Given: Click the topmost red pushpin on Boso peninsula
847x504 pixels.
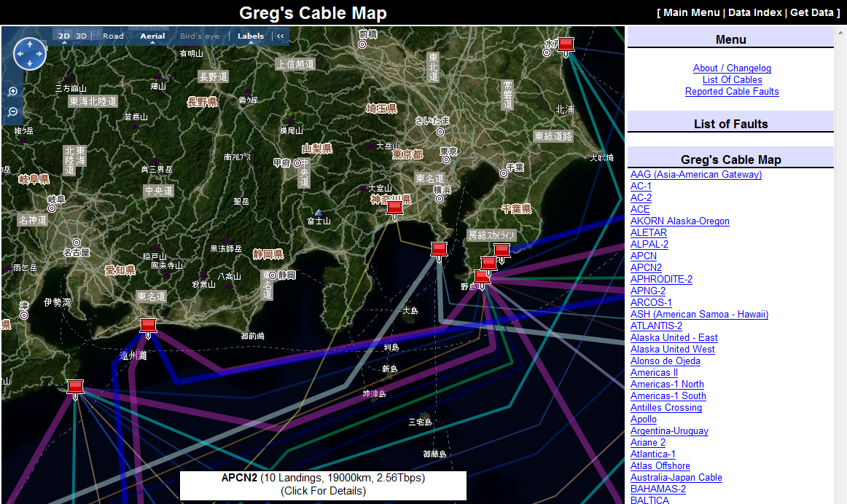Looking at the screenshot, I should (501, 253).
